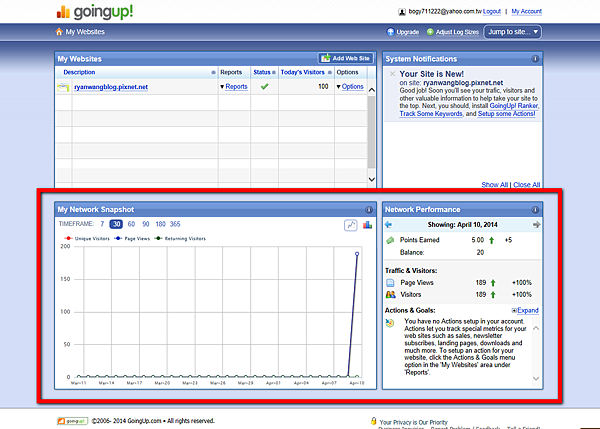Select 90 day timeframe
Viewport: 600px width, 429px height.
pos(146,224)
